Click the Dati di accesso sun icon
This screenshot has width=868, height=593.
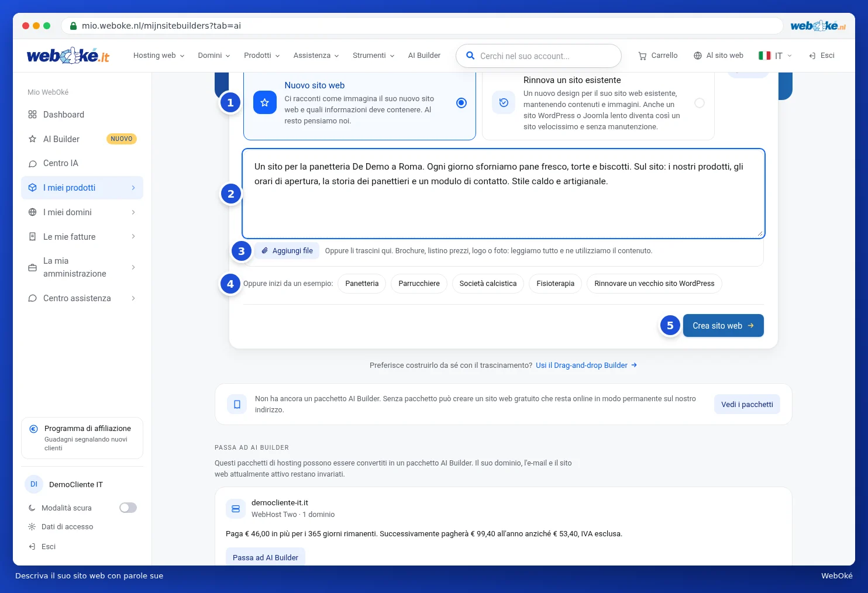(x=32, y=527)
